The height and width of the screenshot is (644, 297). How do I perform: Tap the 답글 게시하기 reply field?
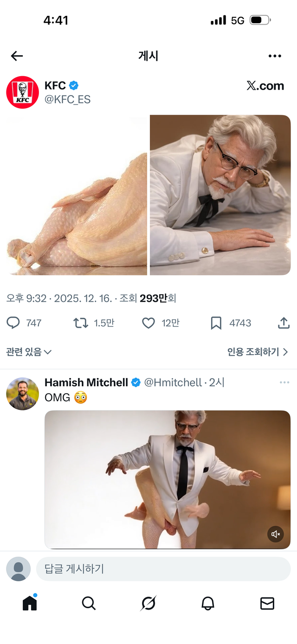pos(162,569)
